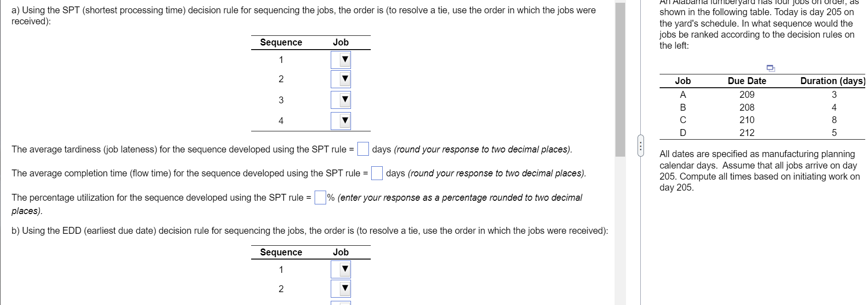Click the Due Date column header
This screenshot has height=305, width=868.
pos(747,81)
